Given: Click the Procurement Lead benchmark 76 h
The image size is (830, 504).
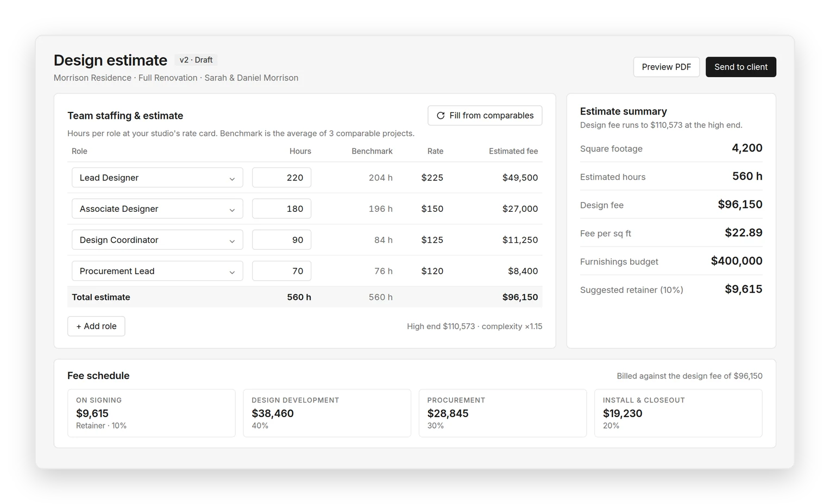Looking at the screenshot, I should coord(383,271).
